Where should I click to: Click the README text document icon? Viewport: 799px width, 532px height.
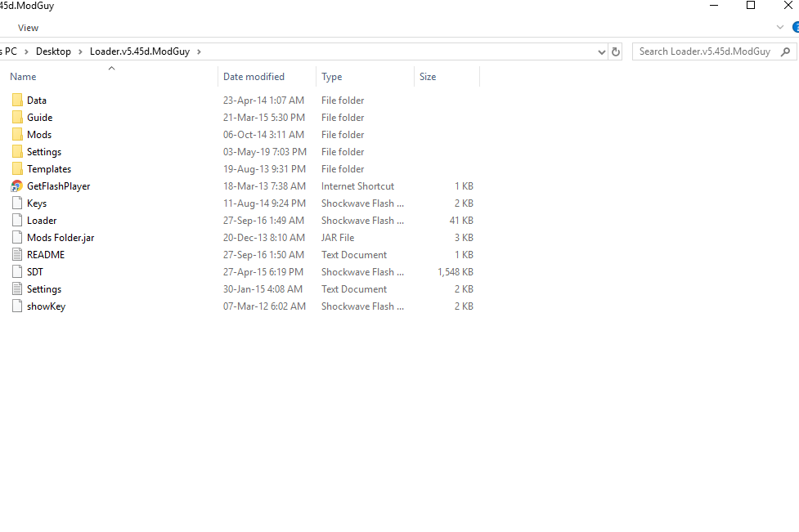[x=17, y=255]
